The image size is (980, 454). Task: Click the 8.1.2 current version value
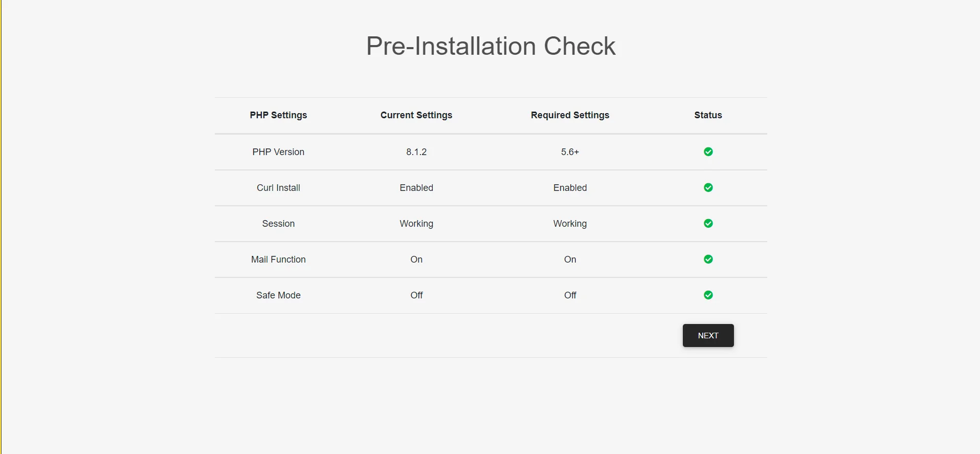coord(416,152)
